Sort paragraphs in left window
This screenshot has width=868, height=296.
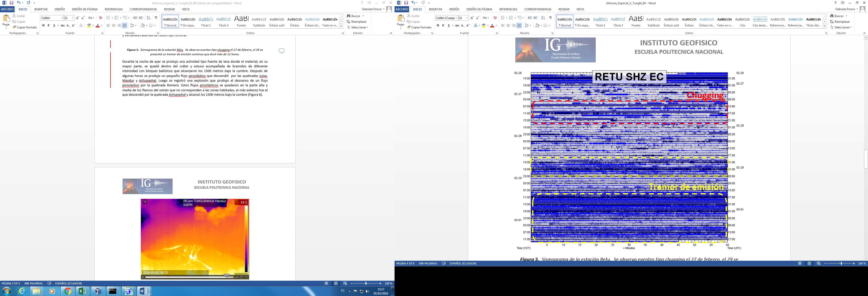pyautogui.click(x=149, y=18)
